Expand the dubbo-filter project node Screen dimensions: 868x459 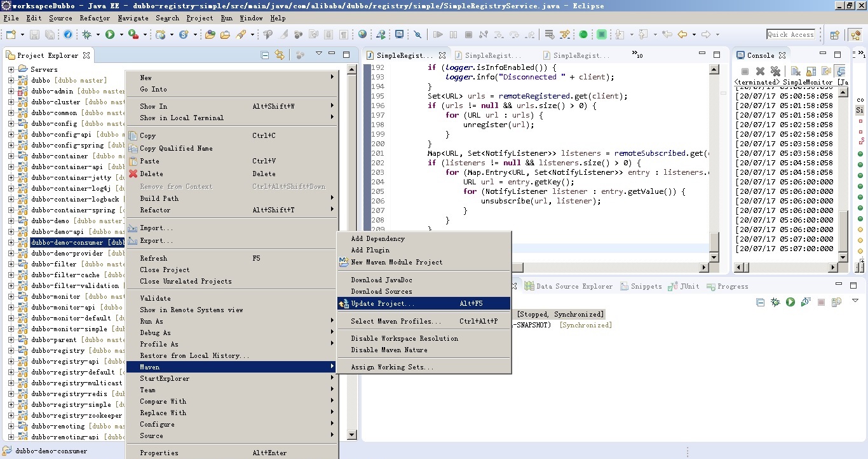point(11,264)
